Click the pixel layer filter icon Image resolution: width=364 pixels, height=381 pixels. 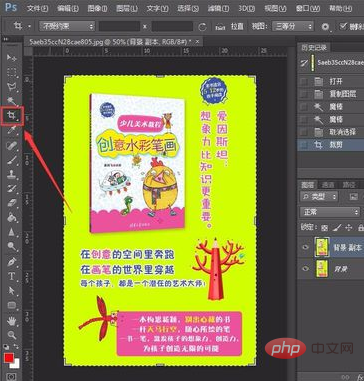[353, 196]
